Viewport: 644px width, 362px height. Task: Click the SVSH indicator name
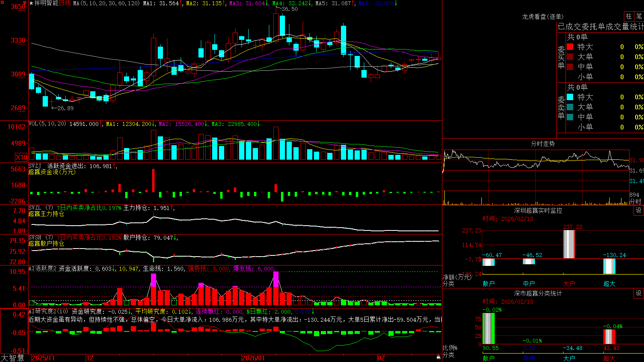[35, 238]
